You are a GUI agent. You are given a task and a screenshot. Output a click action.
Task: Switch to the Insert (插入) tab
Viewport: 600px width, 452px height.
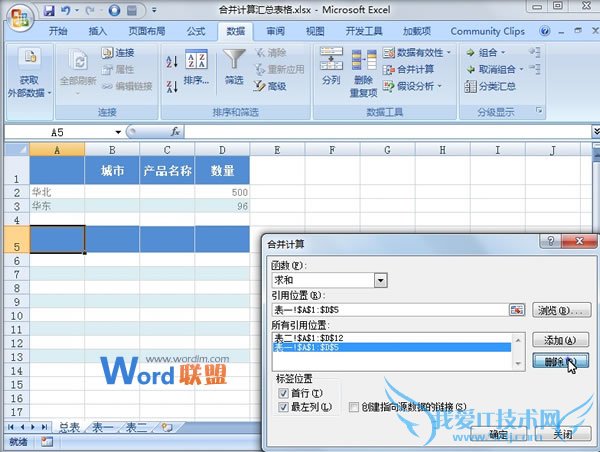[98, 31]
